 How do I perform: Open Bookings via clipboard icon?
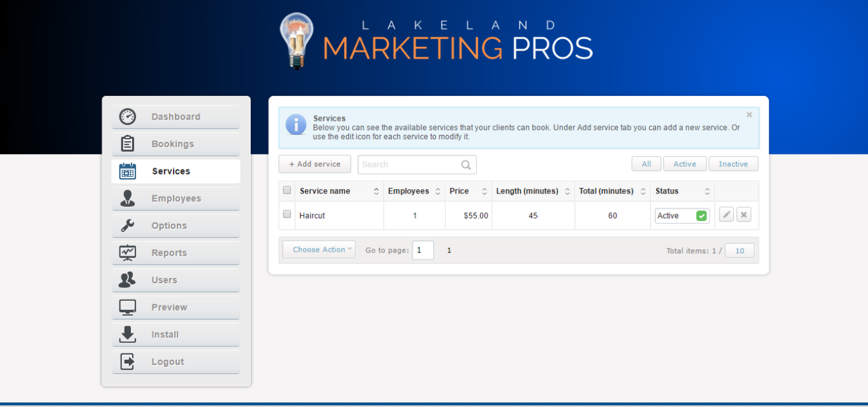click(x=128, y=144)
